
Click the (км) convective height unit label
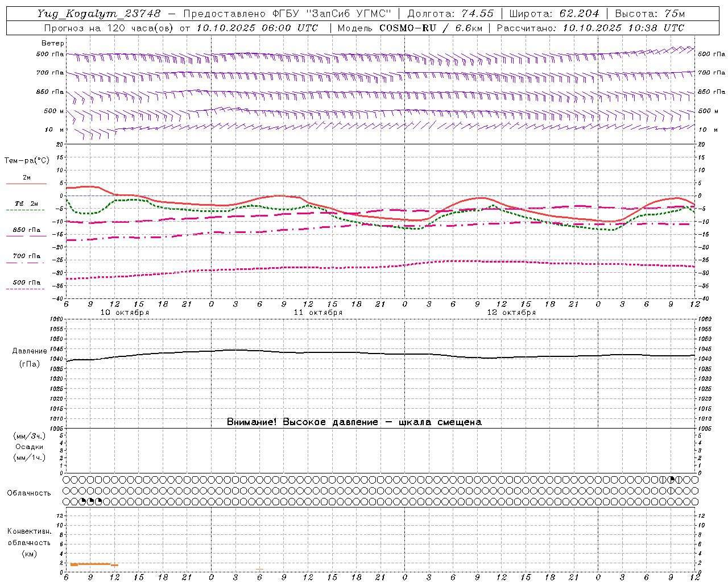tap(29, 554)
